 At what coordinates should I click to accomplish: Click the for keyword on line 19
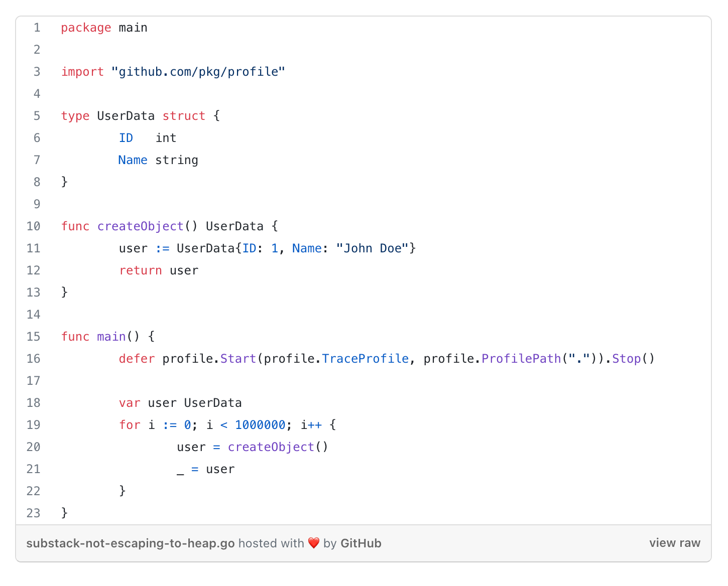(x=130, y=425)
